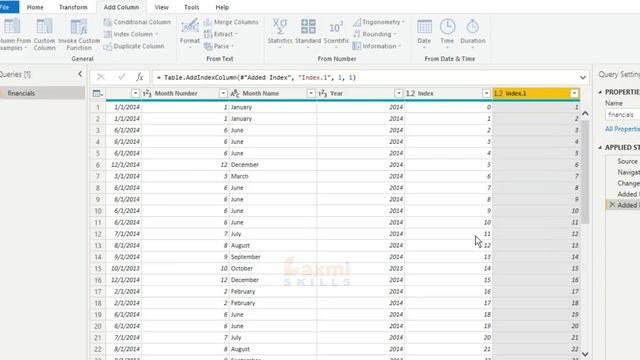Collapse the Queries pane
The width and height of the screenshot is (640, 360).
coord(80,74)
